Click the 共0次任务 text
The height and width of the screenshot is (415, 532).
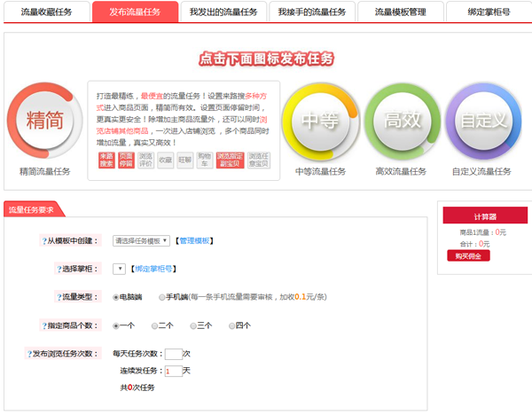pos(137,388)
